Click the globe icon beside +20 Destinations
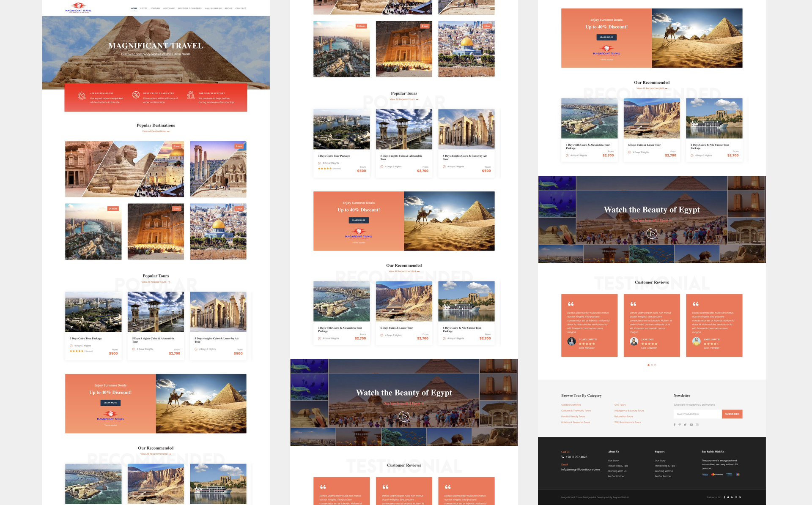This screenshot has width=812, height=505. (82, 96)
